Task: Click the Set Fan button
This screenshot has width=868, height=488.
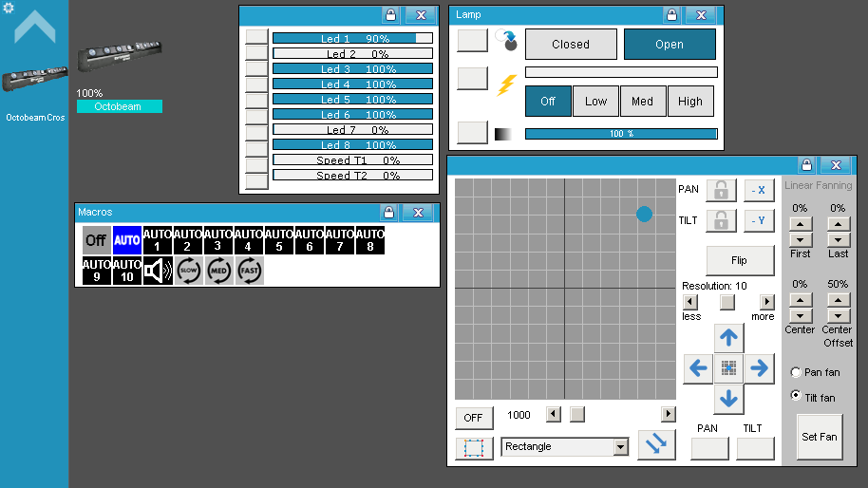Action: click(x=820, y=437)
